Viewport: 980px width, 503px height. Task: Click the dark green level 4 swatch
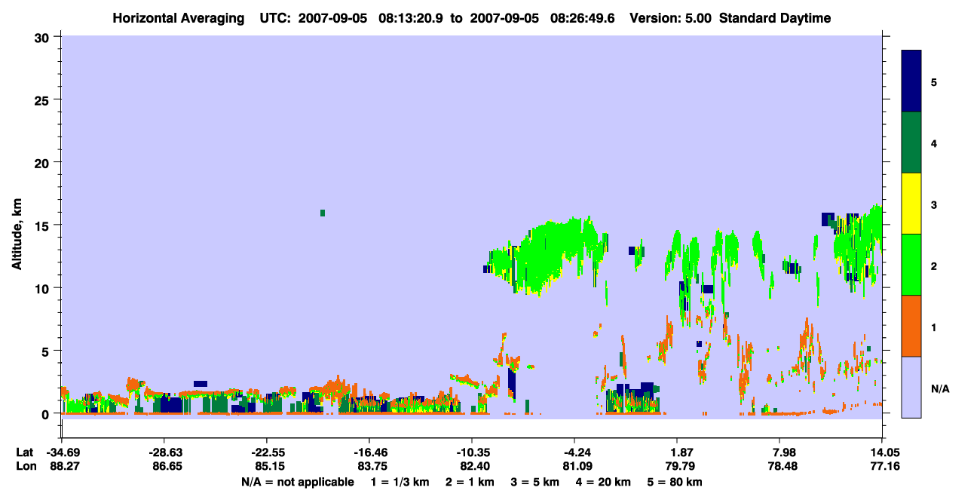[x=911, y=143]
